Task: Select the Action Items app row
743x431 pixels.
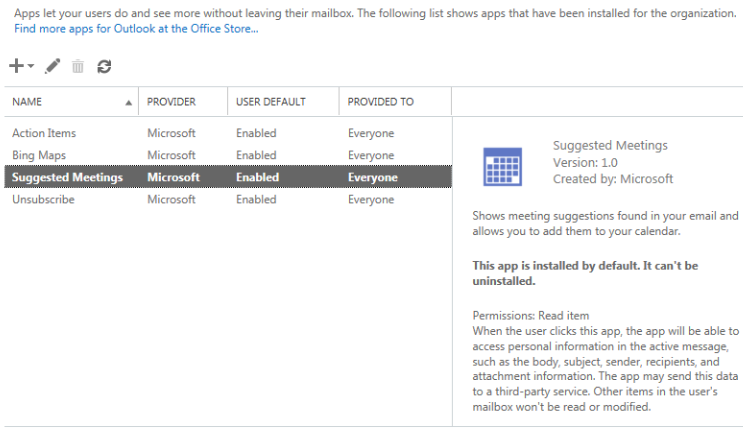Action: pyautogui.click(x=44, y=133)
